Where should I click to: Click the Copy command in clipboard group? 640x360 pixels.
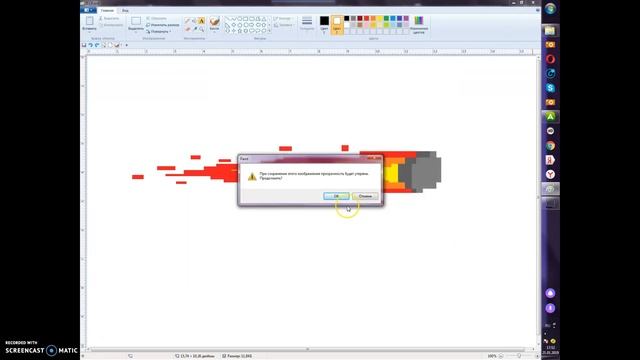pos(111,25)
